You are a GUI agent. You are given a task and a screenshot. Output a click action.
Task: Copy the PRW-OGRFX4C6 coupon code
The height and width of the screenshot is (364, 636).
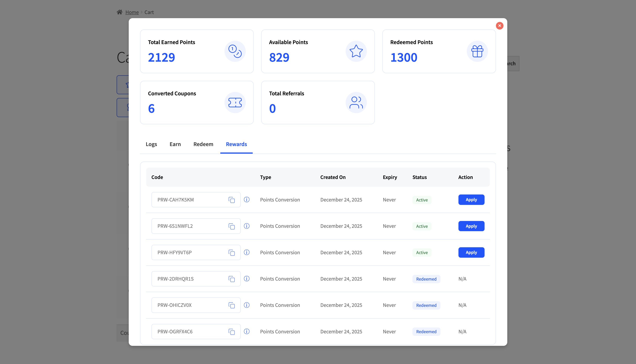click(231, 331)
